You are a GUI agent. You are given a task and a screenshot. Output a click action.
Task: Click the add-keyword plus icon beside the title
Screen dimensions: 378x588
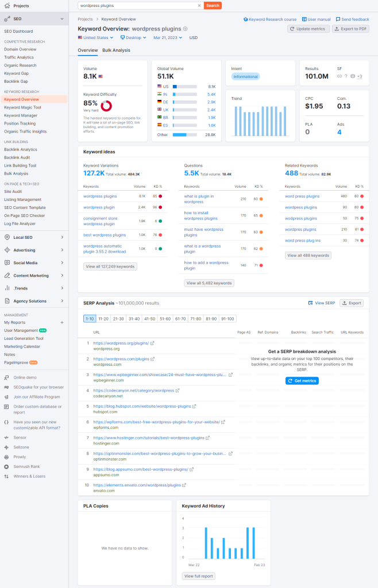[x=185, y=28]
